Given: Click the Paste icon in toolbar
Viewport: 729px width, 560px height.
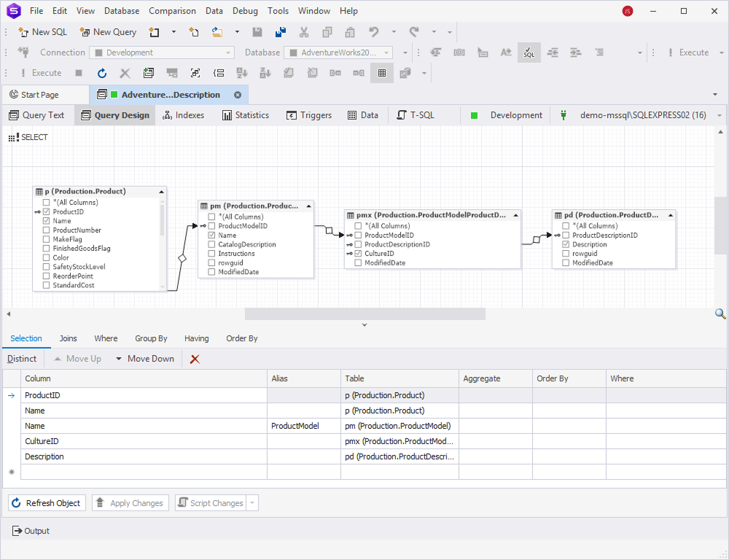Looking at the screenshot, I should coord(350,32).
